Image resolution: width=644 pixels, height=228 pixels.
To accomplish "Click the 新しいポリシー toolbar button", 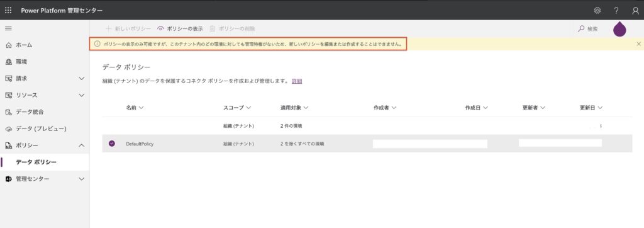I will click(128, 29).
